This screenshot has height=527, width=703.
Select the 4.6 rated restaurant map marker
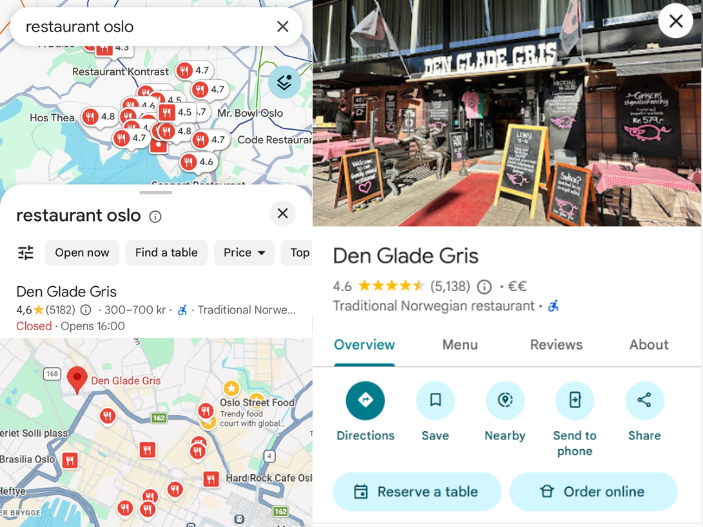coord(198,162)
